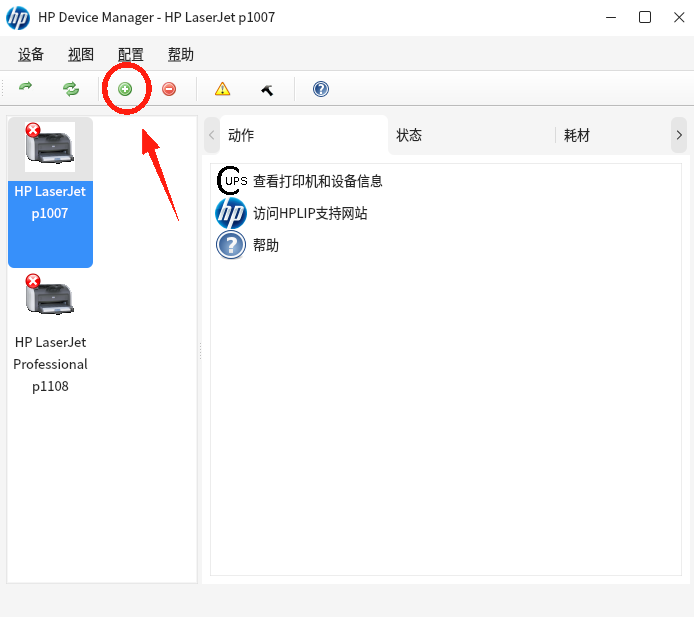Click the green plus add printer icon
The width and height of the screenshot is (694, 617).
pos(125,89)
